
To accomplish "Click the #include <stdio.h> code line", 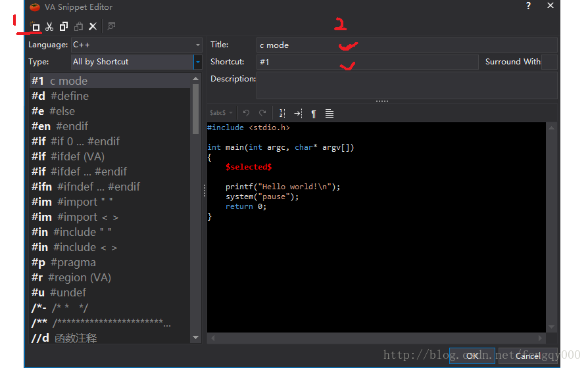I will 248,127.
